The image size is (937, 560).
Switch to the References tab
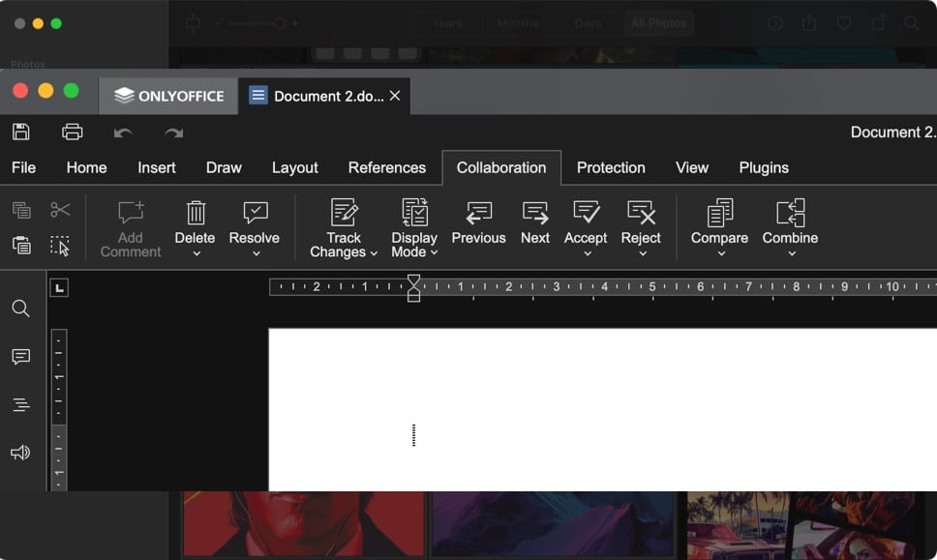[387, 167]
